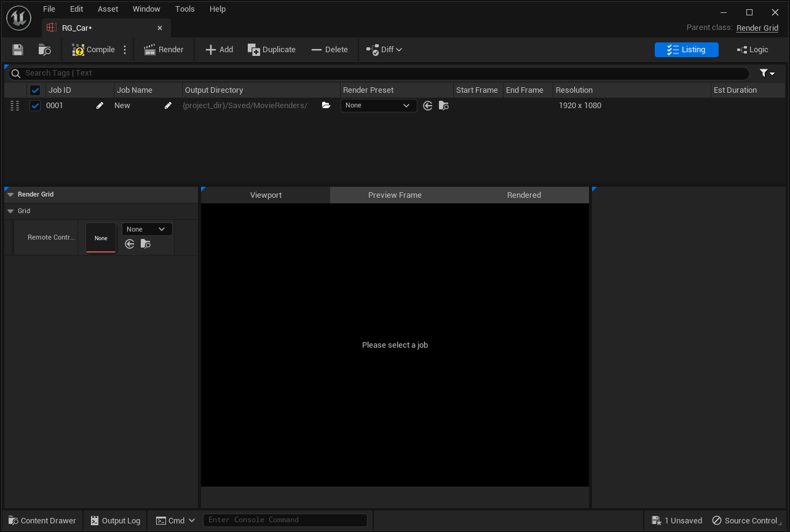The image size is (790, 532).
Task: Delete the selected job
Action: point(330,49)
